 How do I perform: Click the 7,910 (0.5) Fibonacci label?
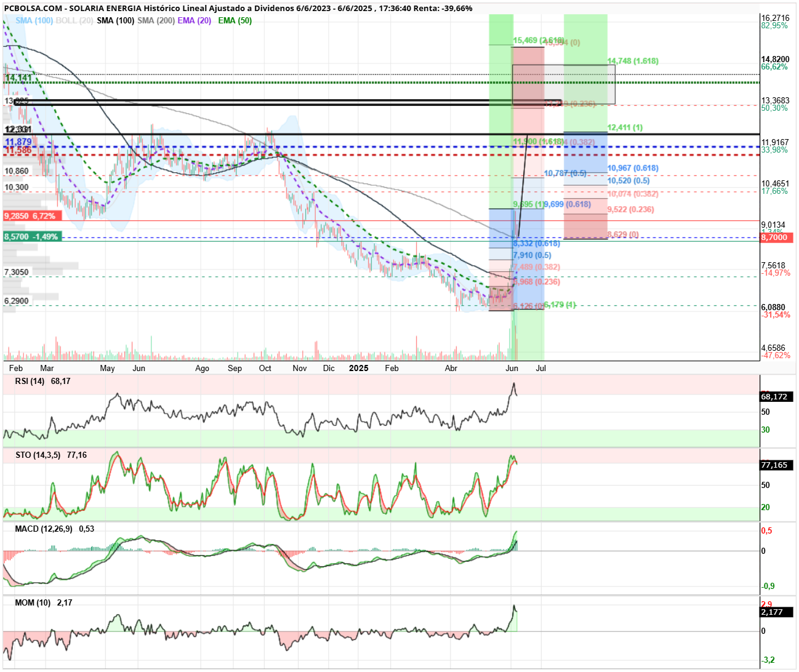point(532,255)
